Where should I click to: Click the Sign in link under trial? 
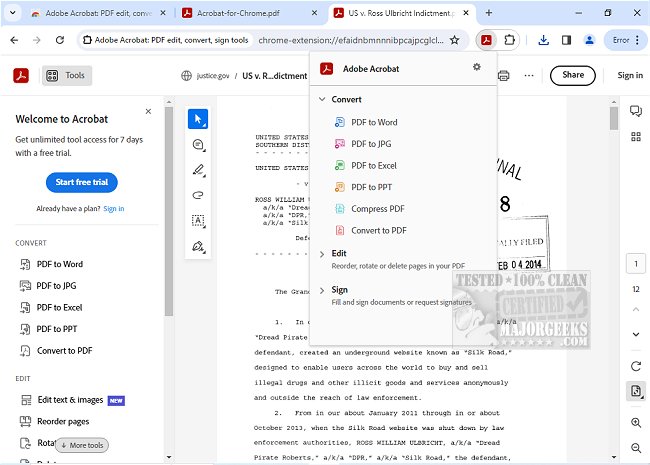114,209
